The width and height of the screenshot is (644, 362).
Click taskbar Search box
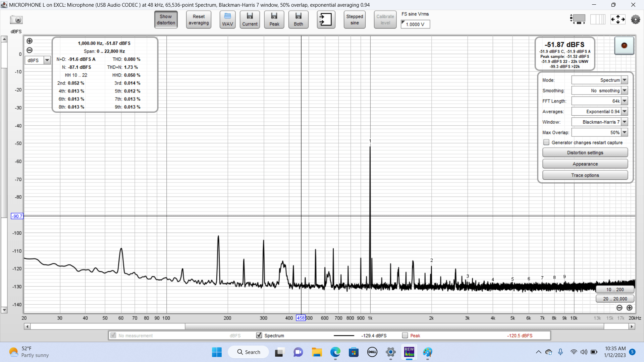(249, 352)
